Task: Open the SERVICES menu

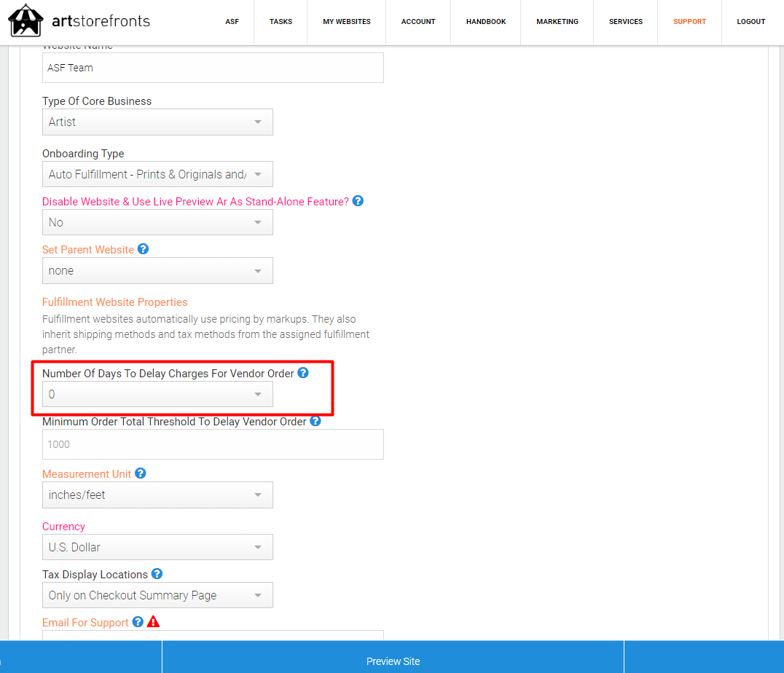Action: (x=625, y=22)
